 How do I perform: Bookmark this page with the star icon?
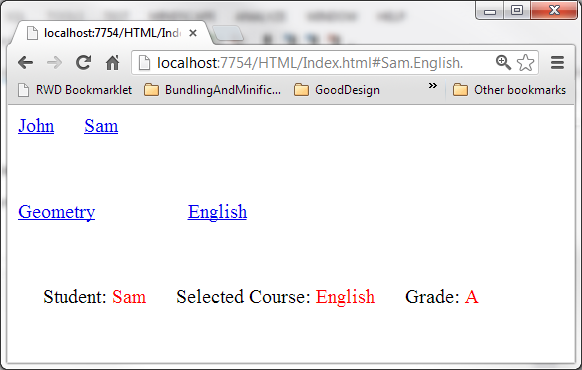[x=525, y=62]
